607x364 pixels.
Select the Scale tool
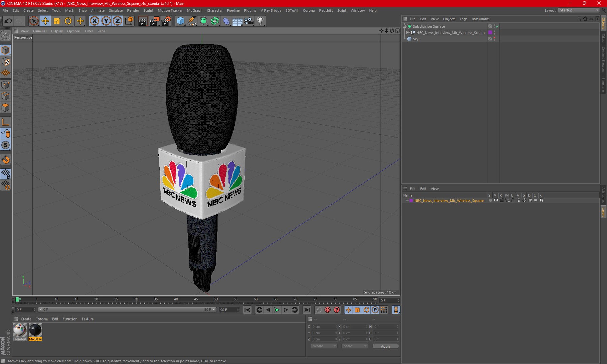point(57,21)
